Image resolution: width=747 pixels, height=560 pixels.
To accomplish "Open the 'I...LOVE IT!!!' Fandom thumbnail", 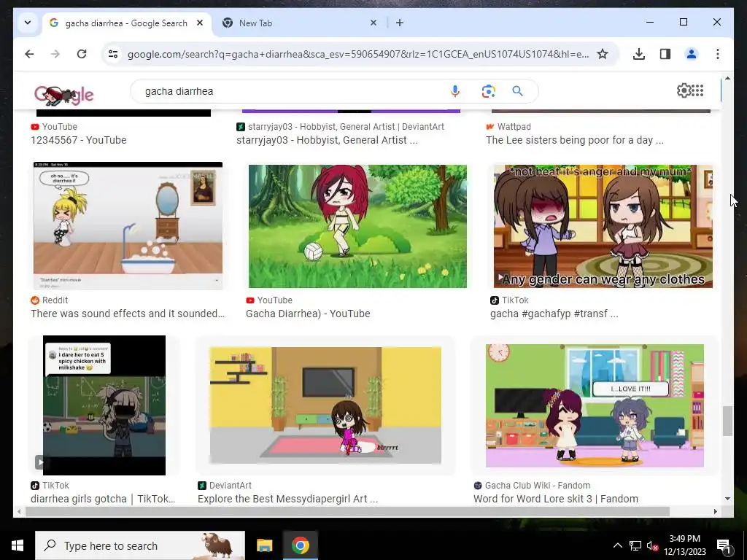I will 595,405.
